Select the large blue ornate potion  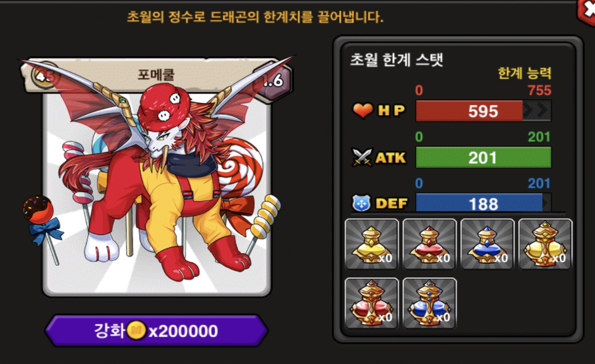(429, 303)
